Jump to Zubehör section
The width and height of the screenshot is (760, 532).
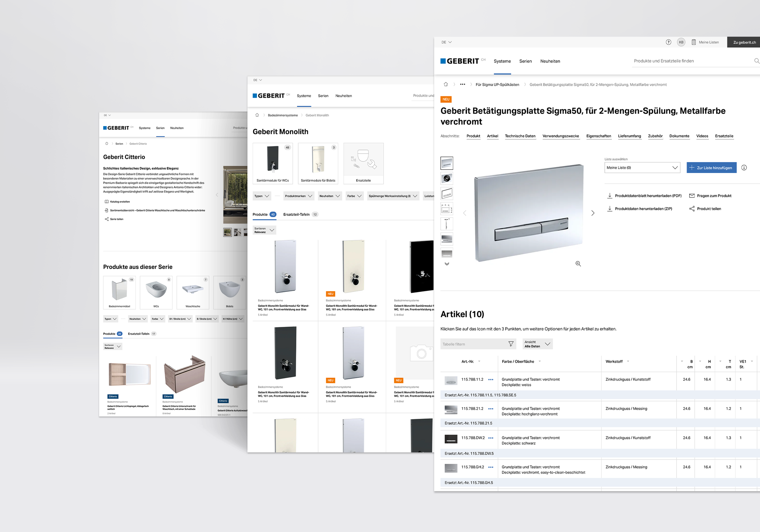655,136
